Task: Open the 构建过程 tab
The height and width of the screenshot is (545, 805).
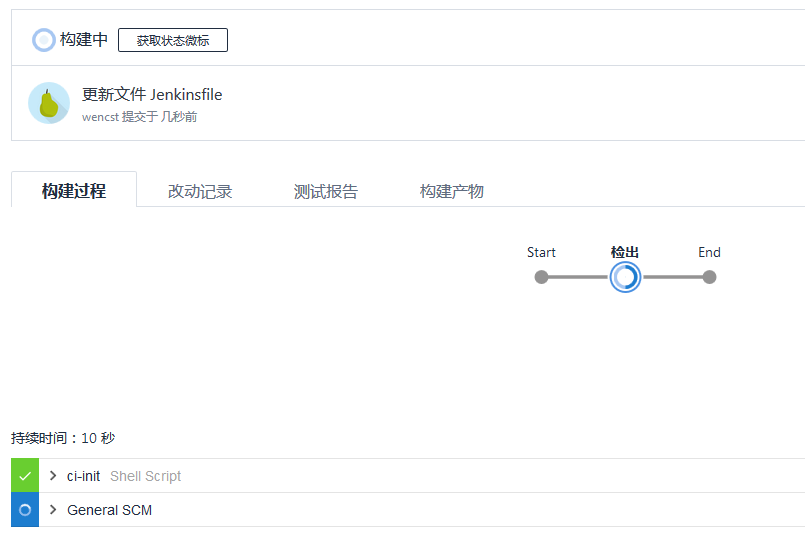Action: pos(74,190)
